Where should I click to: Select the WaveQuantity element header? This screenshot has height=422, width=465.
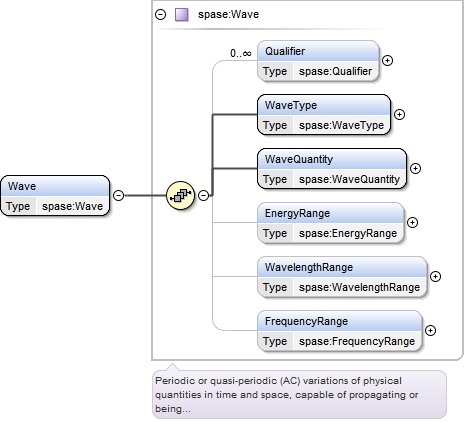332,159
